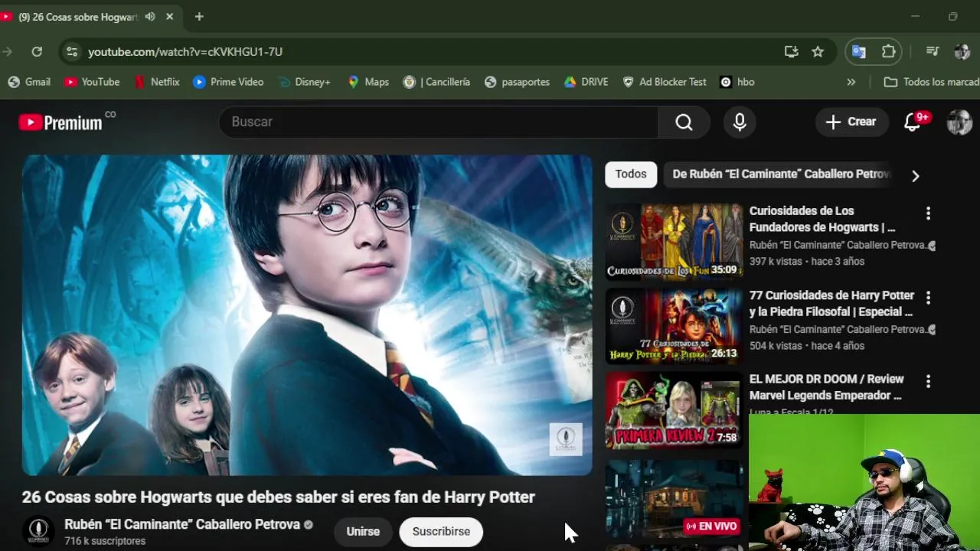Open Rubén El Caminante channel avatar

click(38, 531)
